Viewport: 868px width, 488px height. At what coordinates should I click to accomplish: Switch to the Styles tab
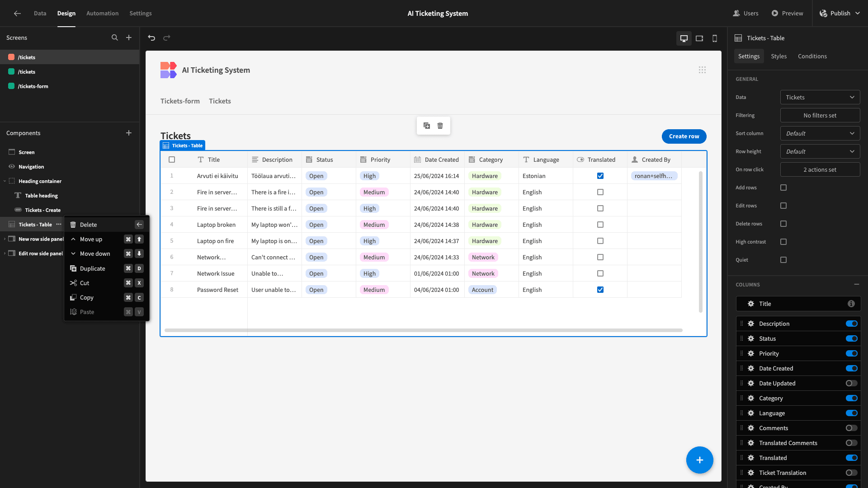pos(778,56)
